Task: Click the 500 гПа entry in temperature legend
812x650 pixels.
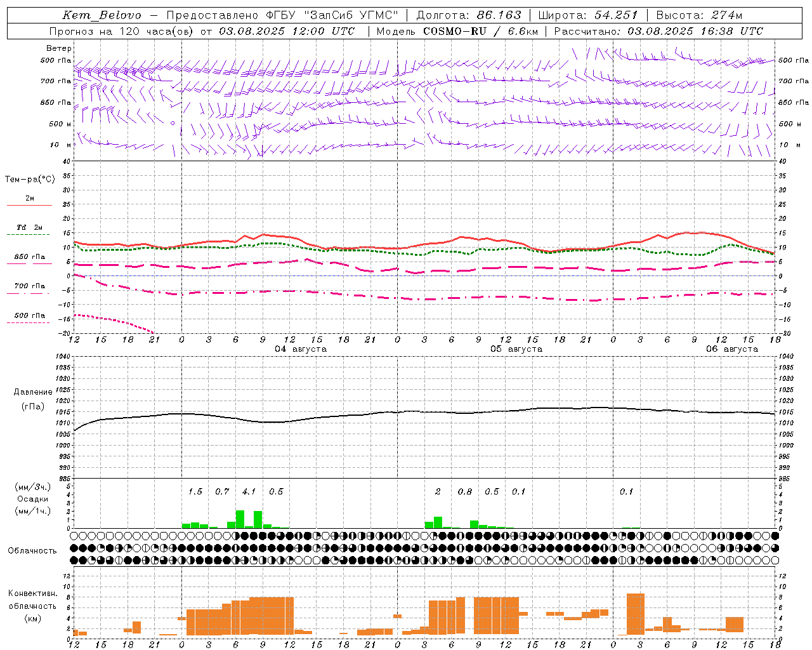Action: [29, 315]
